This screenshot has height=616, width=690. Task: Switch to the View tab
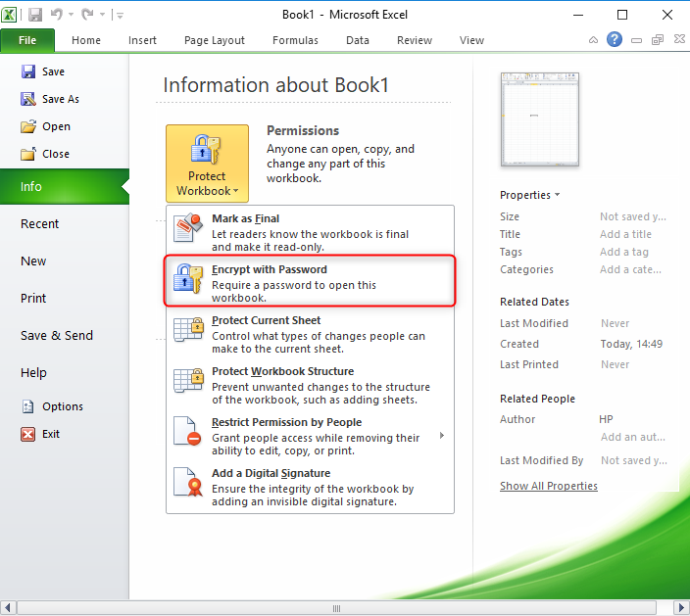tap(471, 40)
